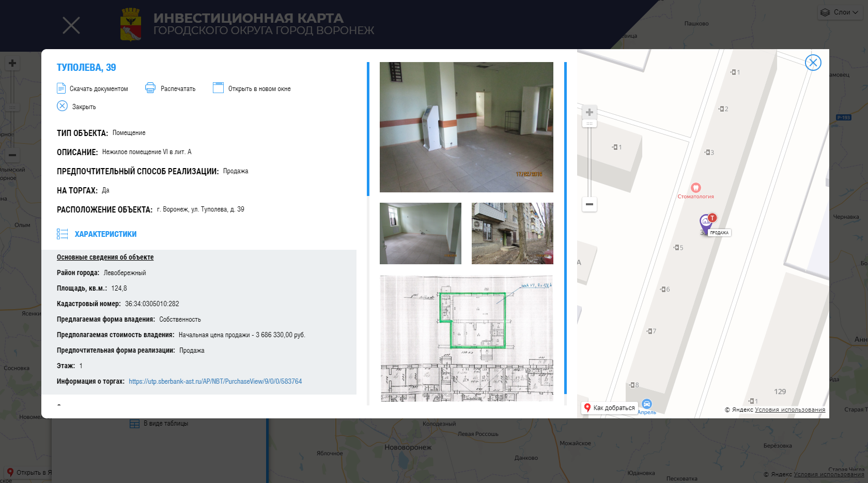This screenshot has width=868, height=483.
Task: Click the blue scrollbar beside the details panel
Action: click(x=368, y=129)
